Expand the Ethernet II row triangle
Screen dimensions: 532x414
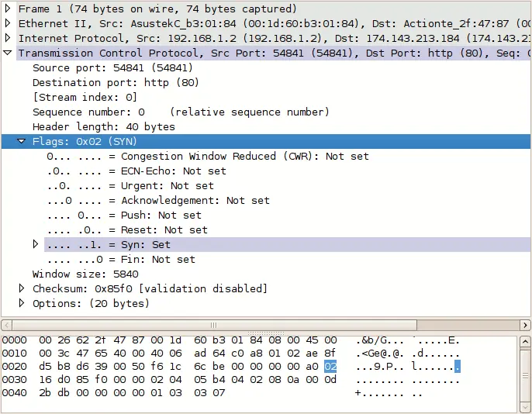(8, 23)
